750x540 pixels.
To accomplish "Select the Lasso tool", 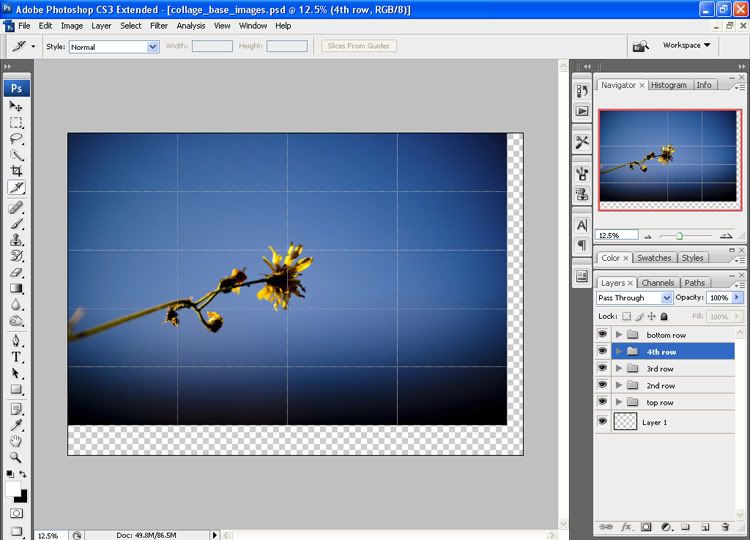I will [16, 139].
